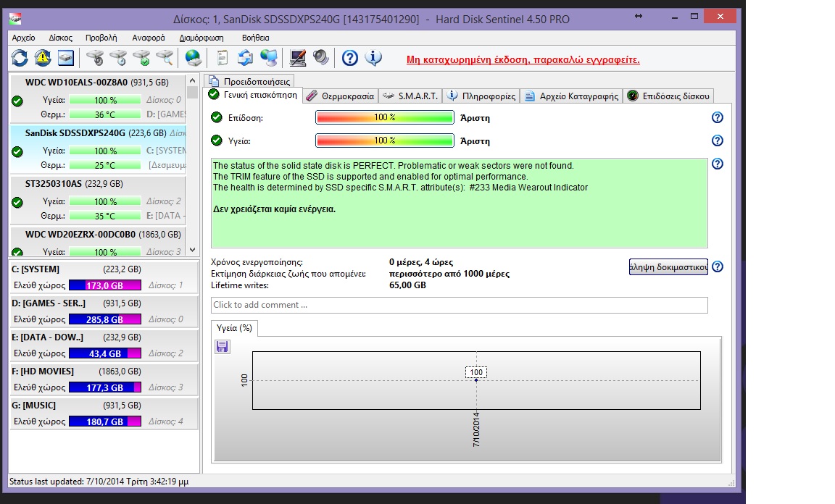Screen dimensions: 835x504
Task: Click the speaker sound toolbar icon
Action: [320, 57]
